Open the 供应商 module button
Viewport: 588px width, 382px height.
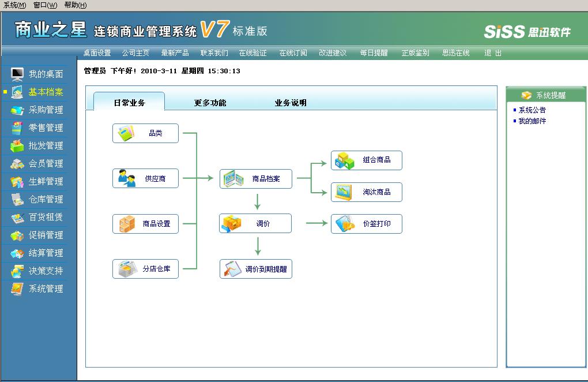click(x=145, y=178)
